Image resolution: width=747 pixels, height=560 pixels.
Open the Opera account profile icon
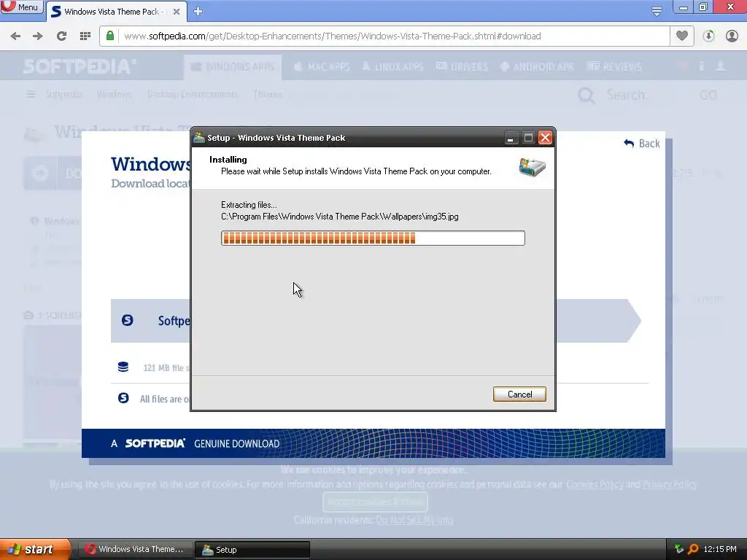click(x=732, y=36)
